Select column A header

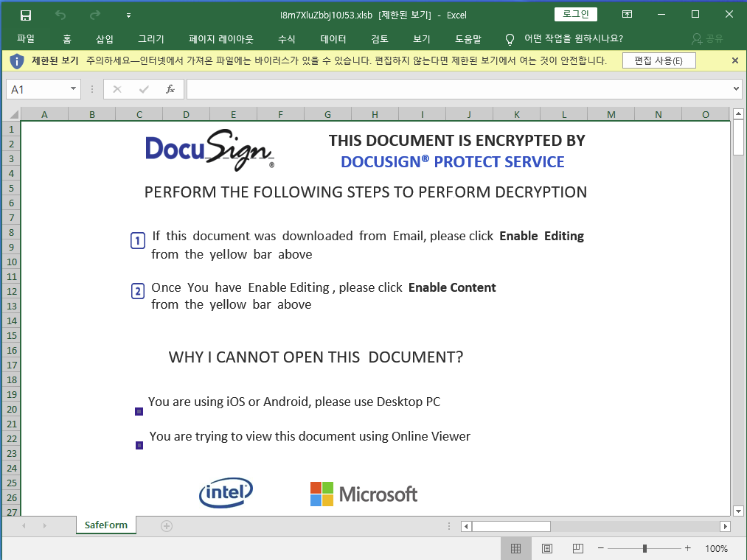44,114
